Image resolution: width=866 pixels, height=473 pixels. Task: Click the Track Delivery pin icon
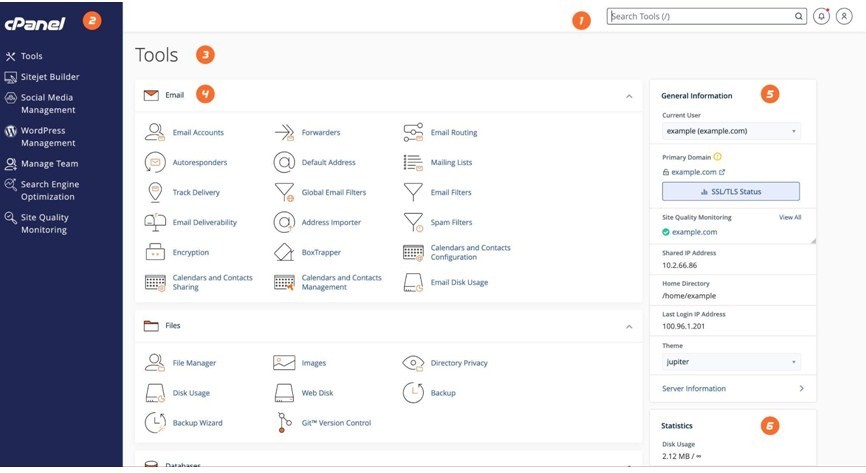(155, 192)
